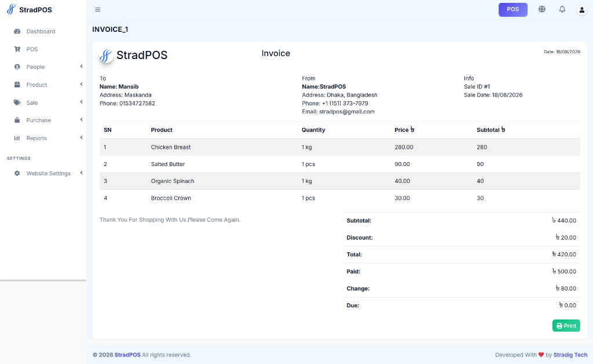This screenshot has height=364, width=593.
Task: Open the notifications bell
Action: (x=562, y=9)
